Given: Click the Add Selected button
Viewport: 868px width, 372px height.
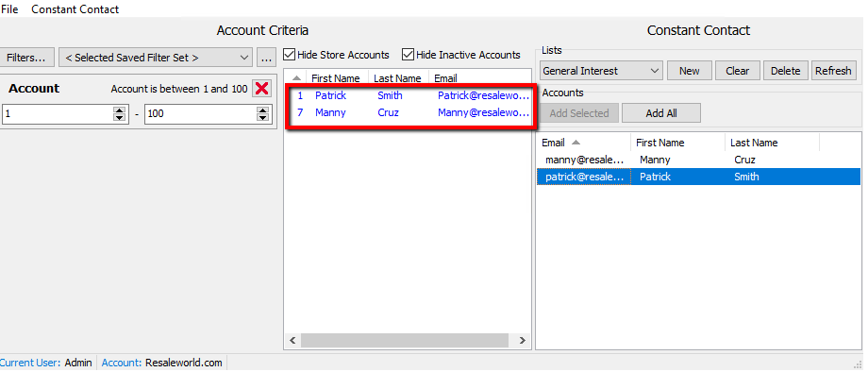Looking at the screenshot, I should pyautogui.click(x=579, y=113).
